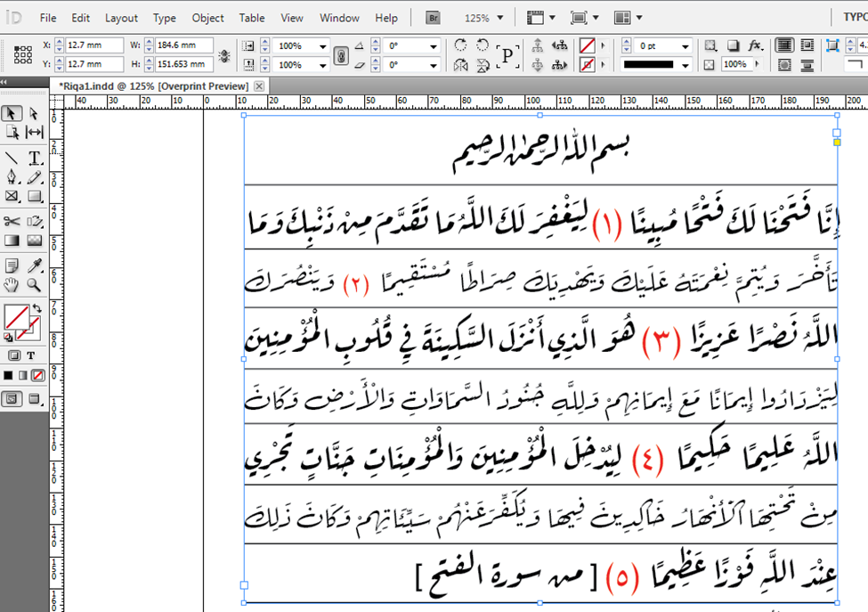Image resolution: width=868 pixels, height=612 pixels.
Task: Click Rotate 90° clockwise icon
Action: point(460,45)
